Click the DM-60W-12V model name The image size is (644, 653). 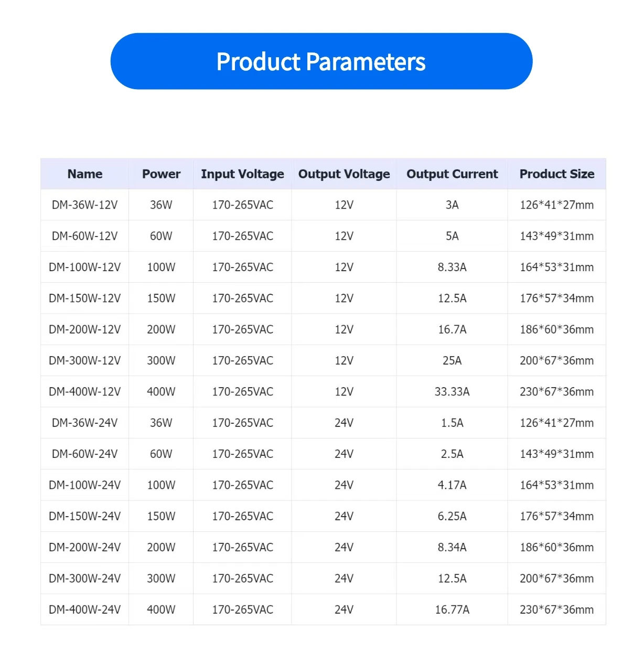pos(85,236)
